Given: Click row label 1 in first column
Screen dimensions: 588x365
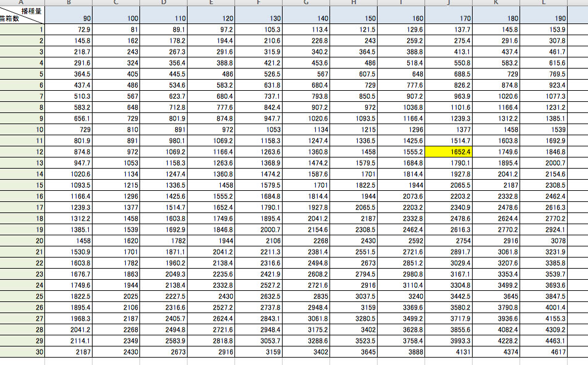Looking at the screenshot, I should [23, 30].
